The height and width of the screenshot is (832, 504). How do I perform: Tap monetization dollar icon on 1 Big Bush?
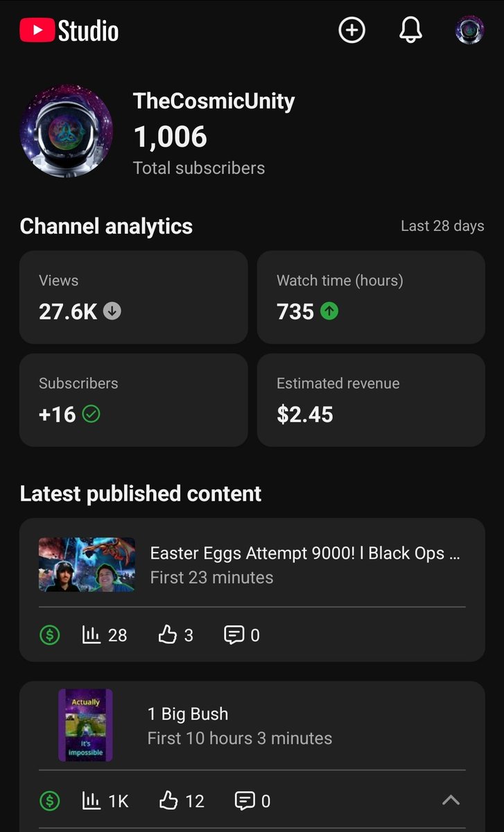[x=49, y=801]
